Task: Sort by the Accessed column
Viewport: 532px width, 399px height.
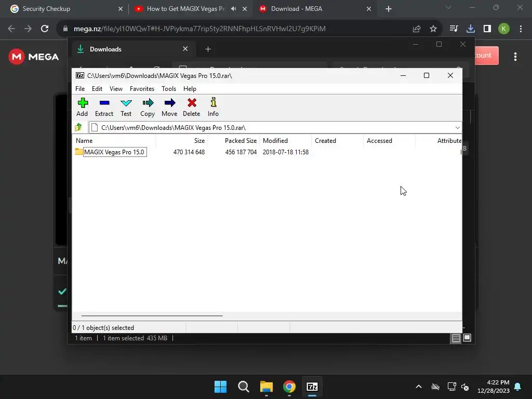Action: 390,140
